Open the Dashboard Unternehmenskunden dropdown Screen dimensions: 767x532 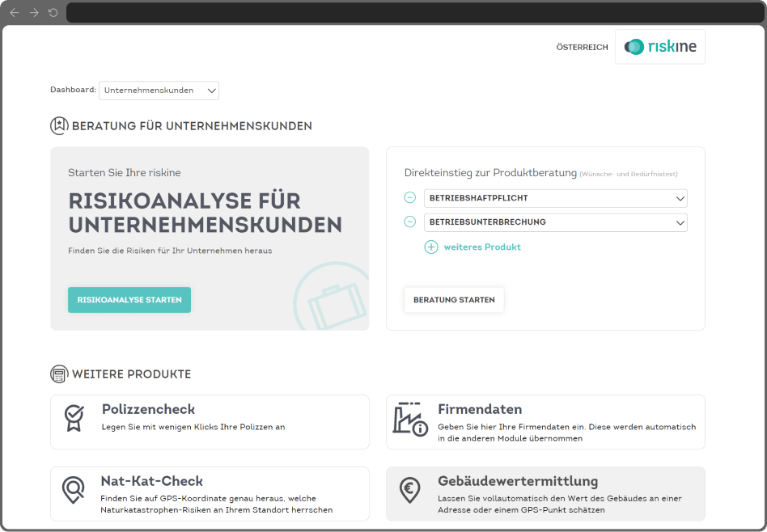point(159,91)
